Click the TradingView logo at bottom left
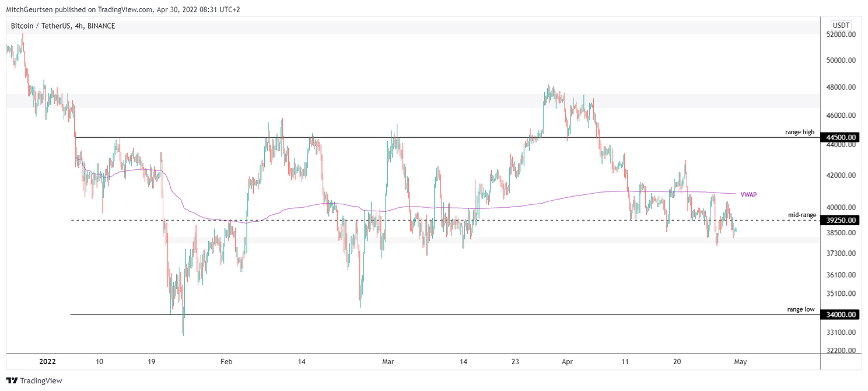Screen dimensions: 868x391 pos(34,381)
